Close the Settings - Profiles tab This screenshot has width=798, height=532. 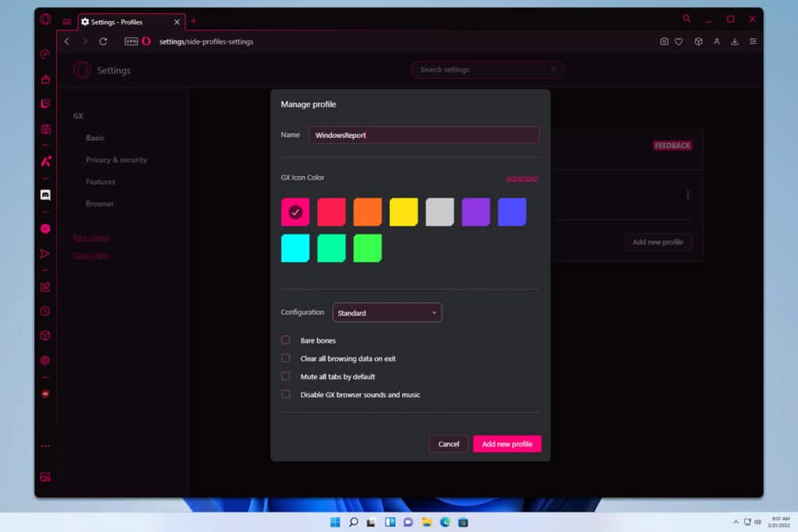pos(177,22)
